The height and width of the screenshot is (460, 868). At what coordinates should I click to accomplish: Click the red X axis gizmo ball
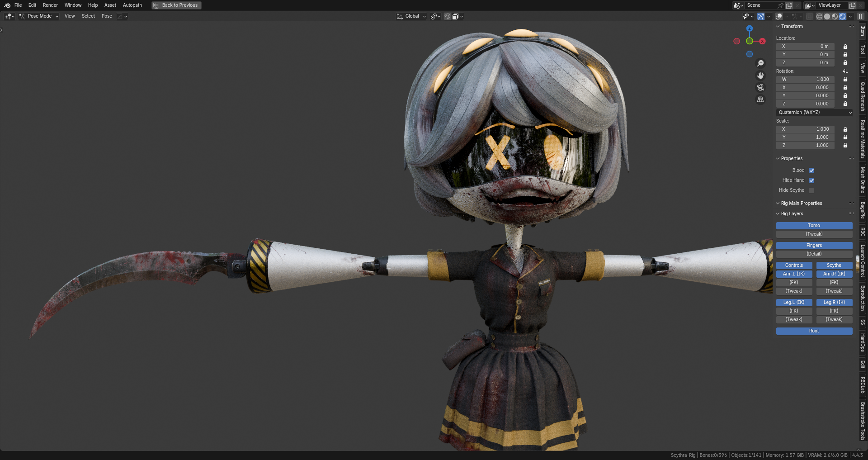tap(762, 41)
